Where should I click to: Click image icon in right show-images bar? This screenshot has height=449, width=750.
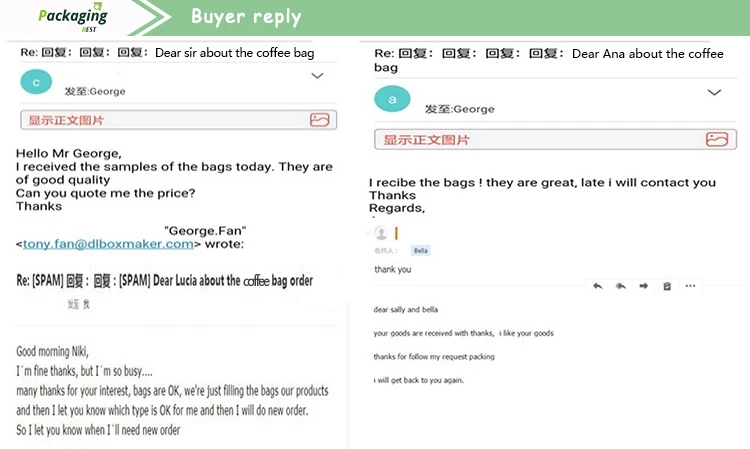tap(716, 140)
